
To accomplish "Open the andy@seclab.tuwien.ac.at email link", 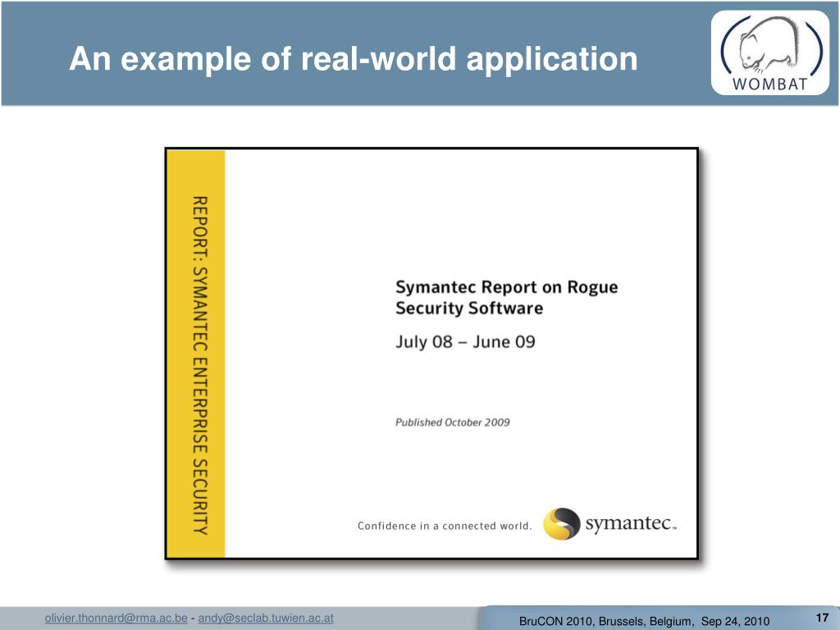I will coord(266,618).
